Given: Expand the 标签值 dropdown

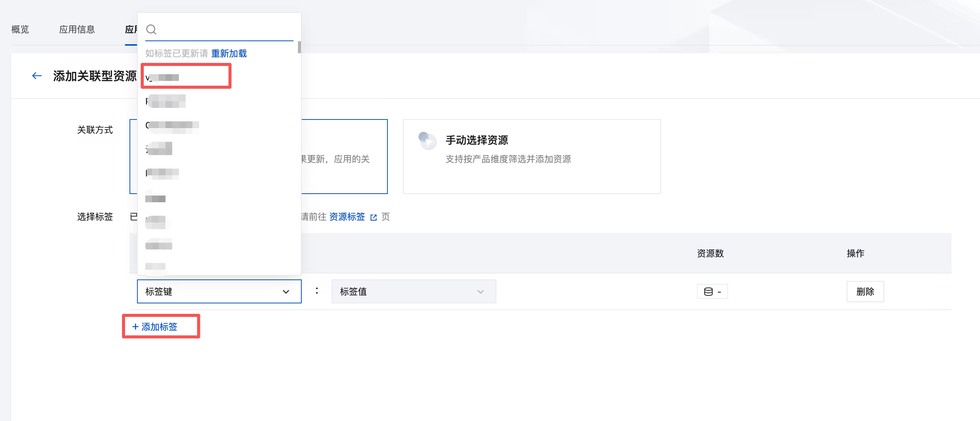Looking at the screenshot, I should point(414,291).
